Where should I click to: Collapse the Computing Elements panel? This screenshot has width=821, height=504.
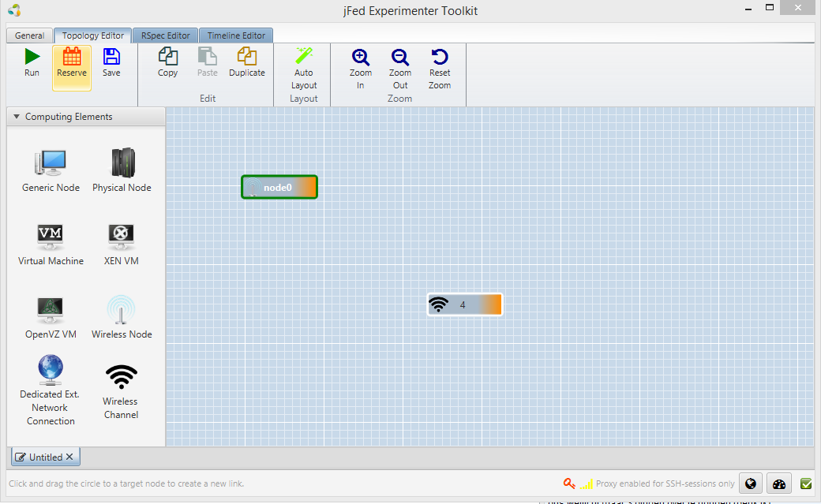17,117
